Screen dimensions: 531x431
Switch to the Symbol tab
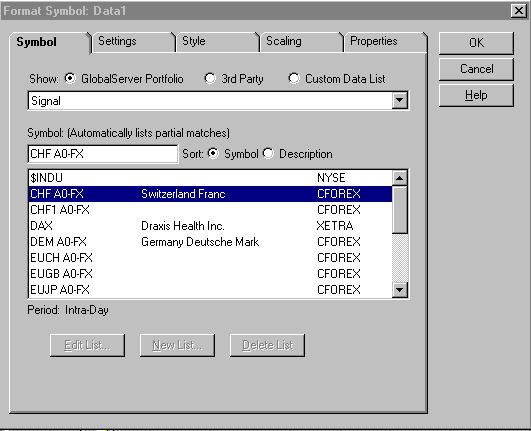tap(50, 42)
